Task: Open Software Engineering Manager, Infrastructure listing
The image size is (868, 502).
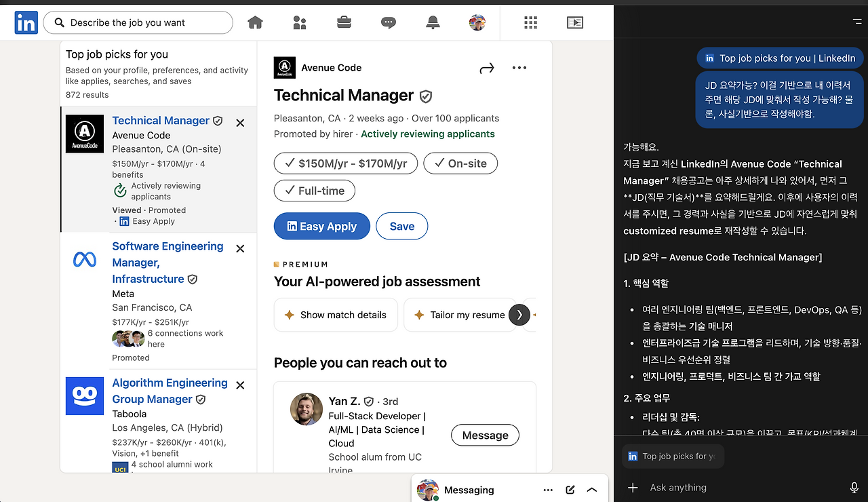Action: coord(167,263)
